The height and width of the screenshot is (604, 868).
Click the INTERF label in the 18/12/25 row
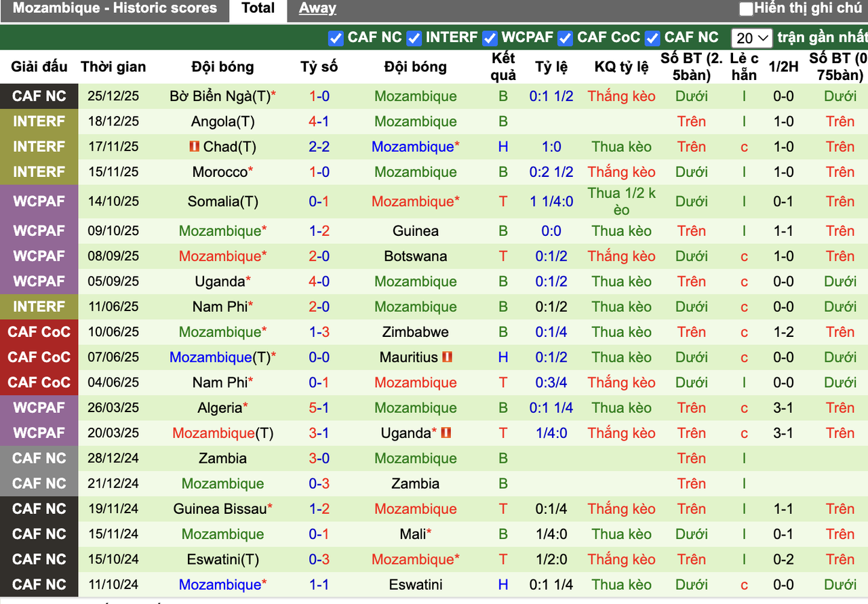point(39,121)
